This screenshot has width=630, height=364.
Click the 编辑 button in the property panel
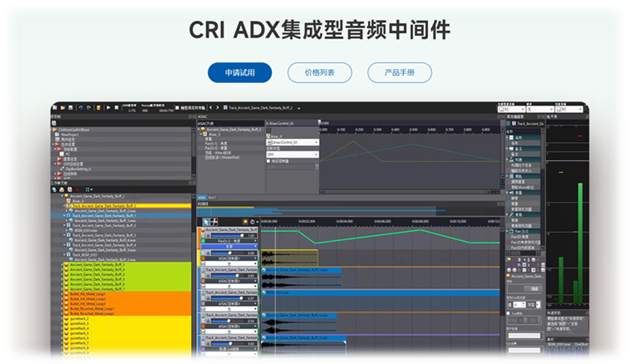click(x=534, y=288)
